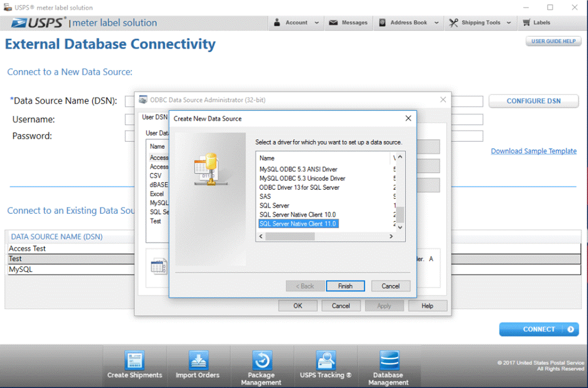Expand the Shipping Tools dropdown arrow
The height and width of the screenshot is (388, 588).
pyautogui.click(x=509, y=23)
